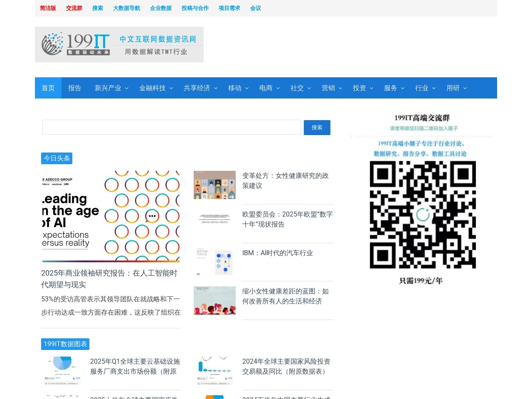Click the blue 搜索 search button
Screen dimensions: 532x399
pos(317,127)
